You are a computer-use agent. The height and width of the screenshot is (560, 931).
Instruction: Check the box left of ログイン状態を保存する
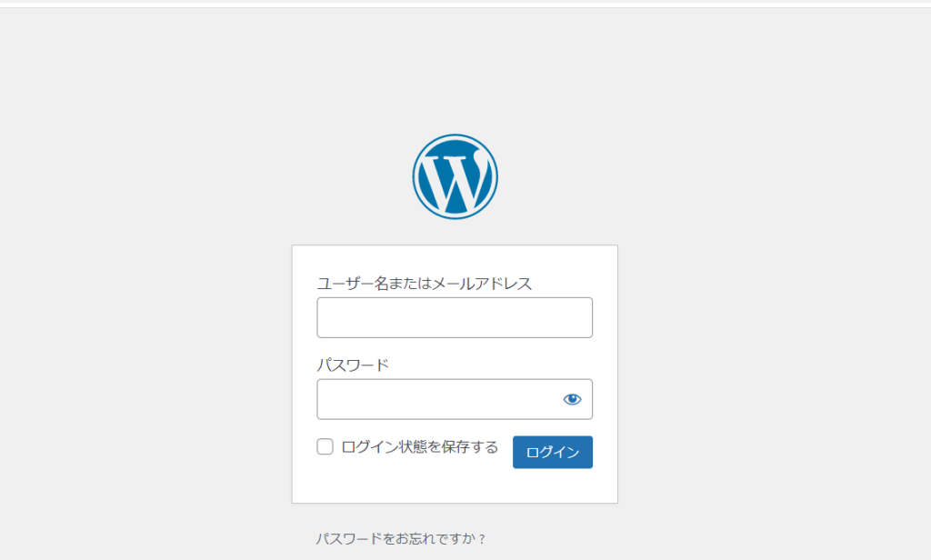[x=325, y=446]
